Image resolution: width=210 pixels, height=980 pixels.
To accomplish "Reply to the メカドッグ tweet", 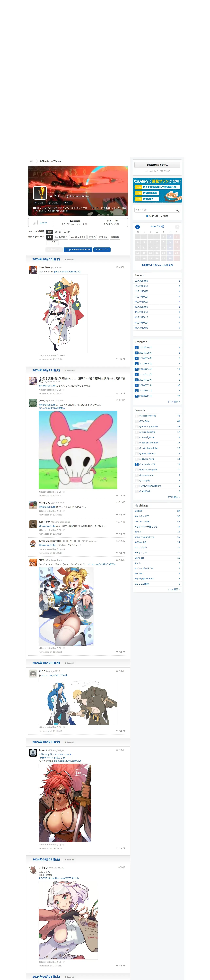I will tap(117, 534).
